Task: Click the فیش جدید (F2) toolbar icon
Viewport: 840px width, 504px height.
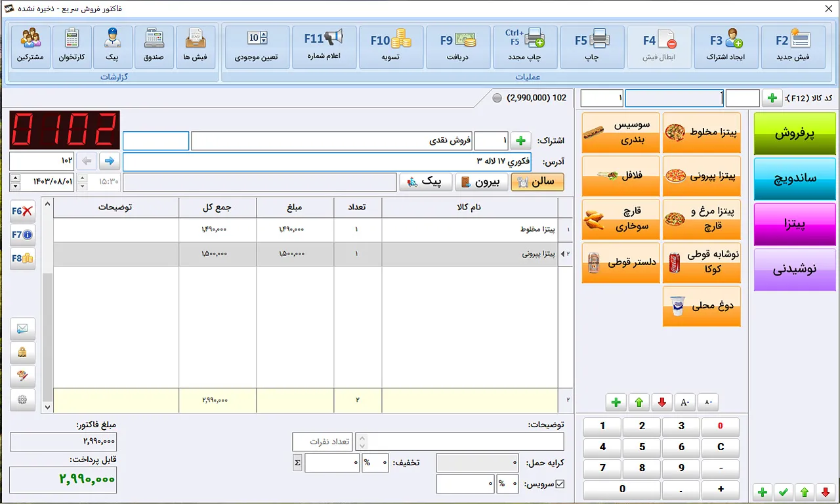Action: [794, 47]
